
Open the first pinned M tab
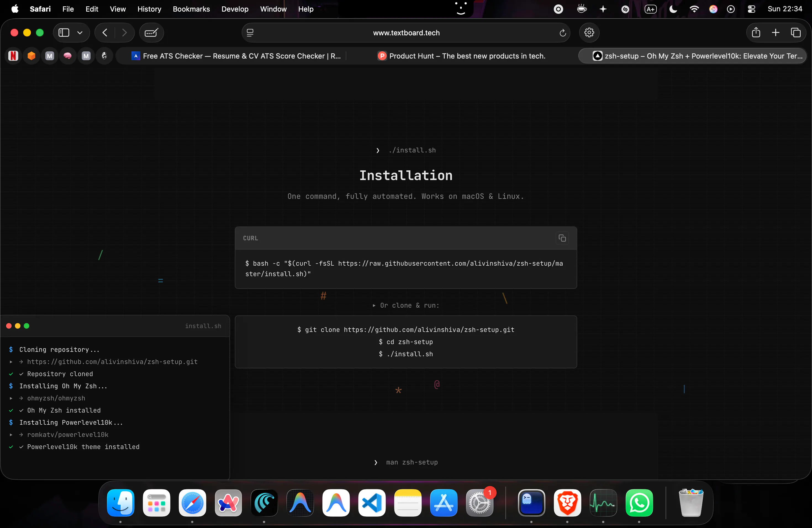tap(50, 56)
